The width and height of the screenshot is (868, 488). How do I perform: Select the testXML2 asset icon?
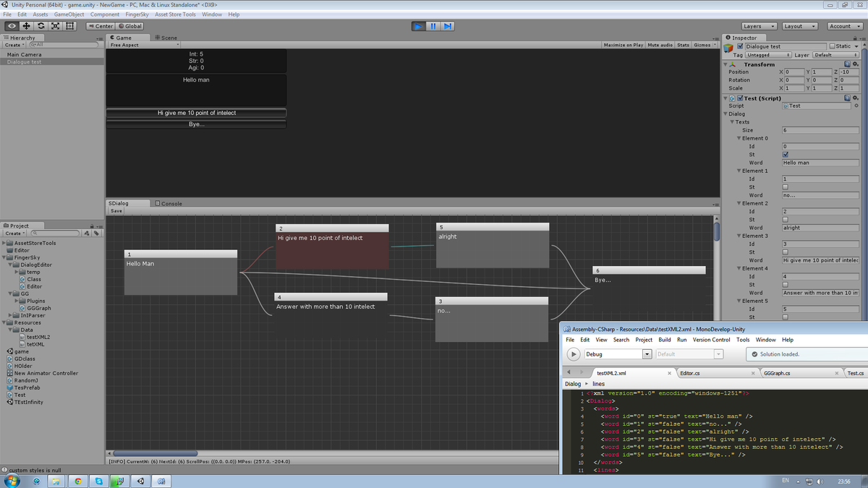22,337
